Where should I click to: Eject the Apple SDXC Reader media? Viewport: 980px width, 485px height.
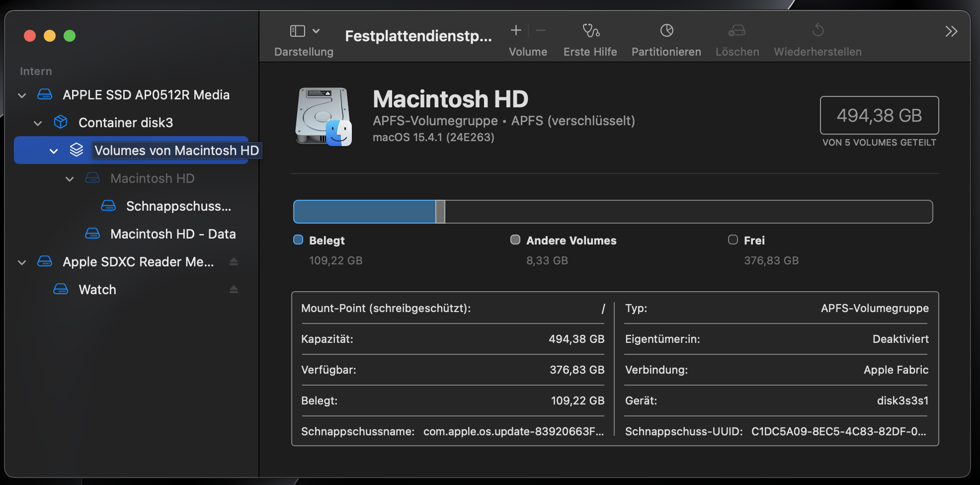[x=234, y=262]
